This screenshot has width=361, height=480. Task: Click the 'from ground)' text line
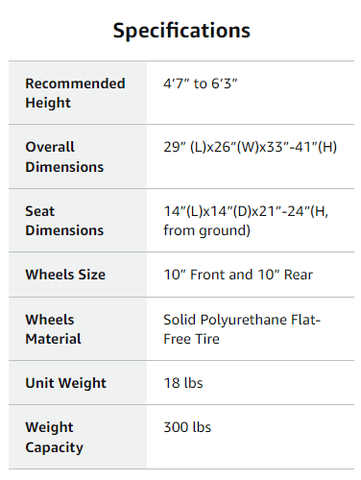click(x=207, y=231)
